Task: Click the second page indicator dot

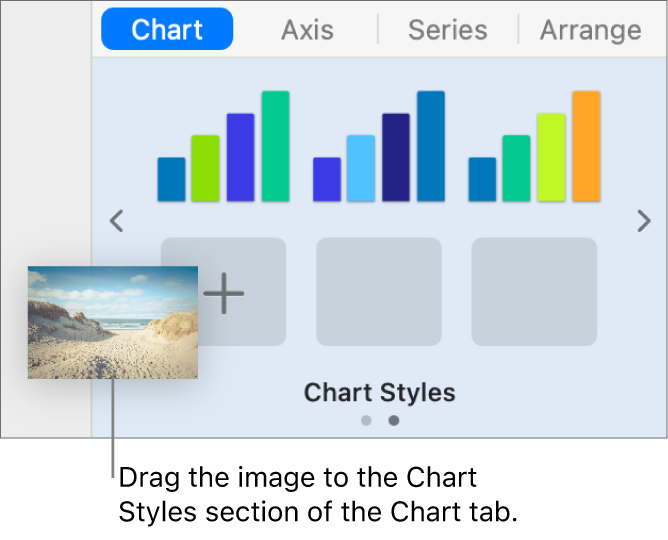Action: [x=394, y=421]
